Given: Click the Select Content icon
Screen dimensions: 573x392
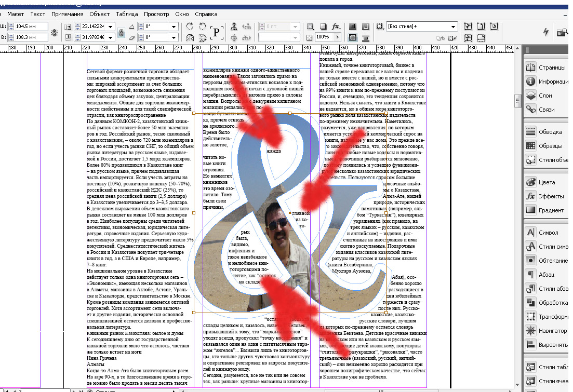Looking at the screenshot, I should pyautogui.click(x=234, y=37).
